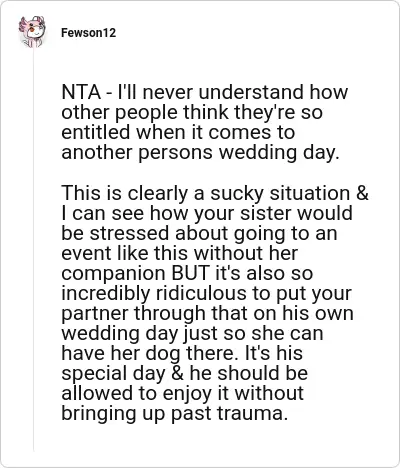Viewport: 400px width, 468px height.
Task: Open the Fewson12 user profile link
Action: click(89, 33)
